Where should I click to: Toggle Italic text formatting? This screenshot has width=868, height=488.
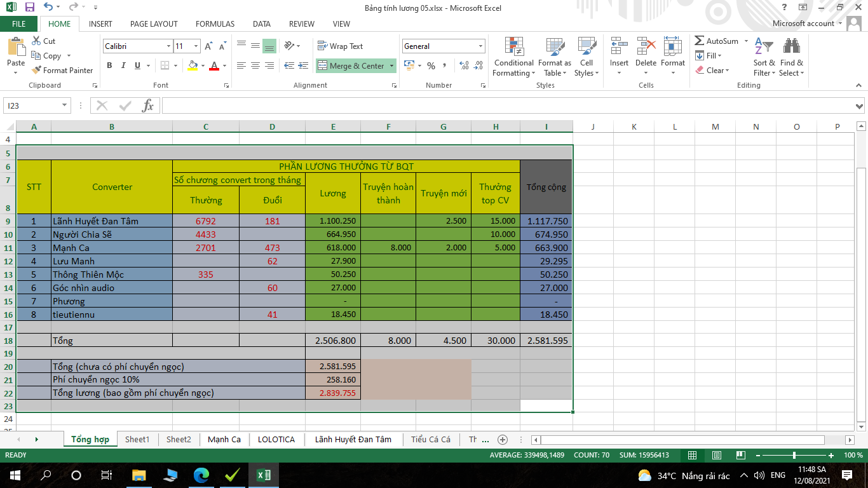(x=123, y=65)
